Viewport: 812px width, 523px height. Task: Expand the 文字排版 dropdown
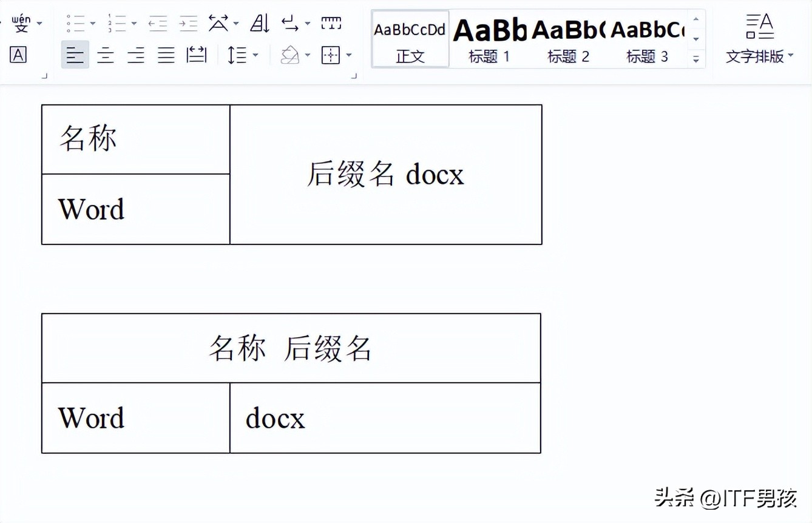pyautogui.click(x=759, y=56)
